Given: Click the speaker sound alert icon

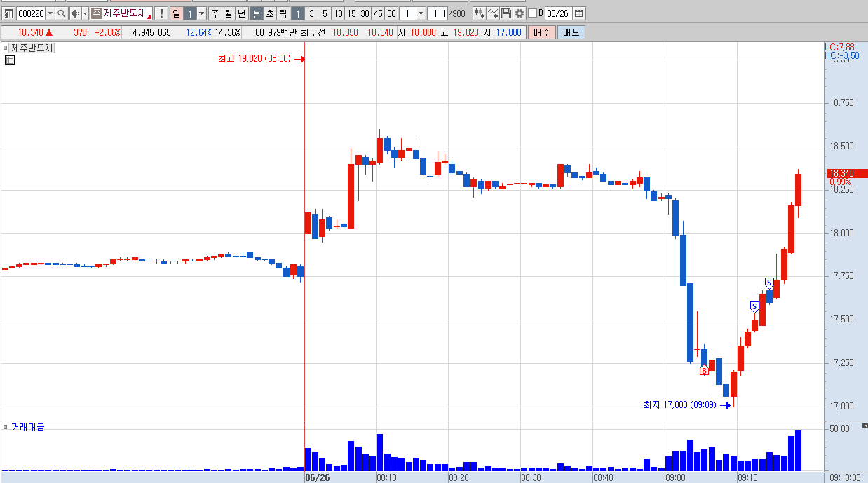Looking at the screenshot, I should click(x=75, y=13).
